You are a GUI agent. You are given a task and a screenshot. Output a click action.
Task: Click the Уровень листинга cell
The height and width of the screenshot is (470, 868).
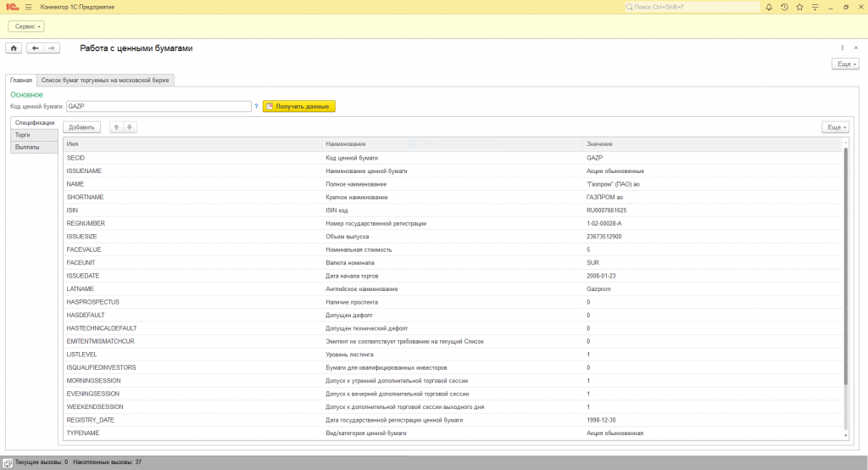[x=452, y=355]
